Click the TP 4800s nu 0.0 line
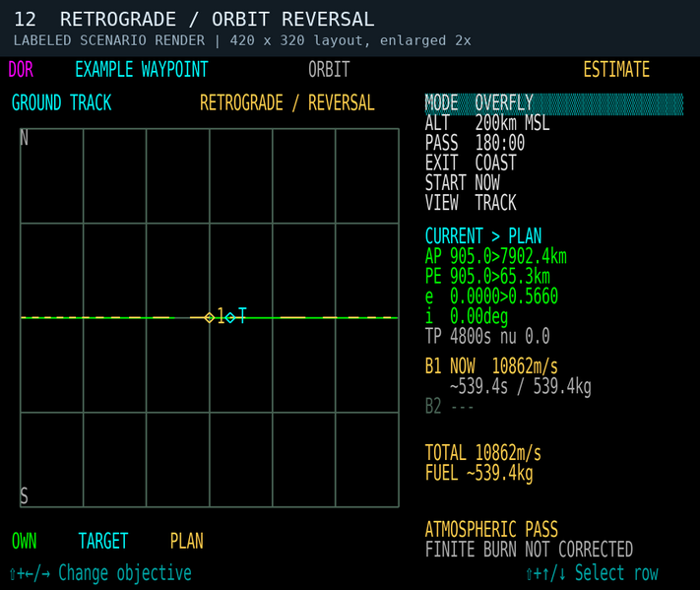This screenshot has height=590, width=700. (x=487, y=336)
